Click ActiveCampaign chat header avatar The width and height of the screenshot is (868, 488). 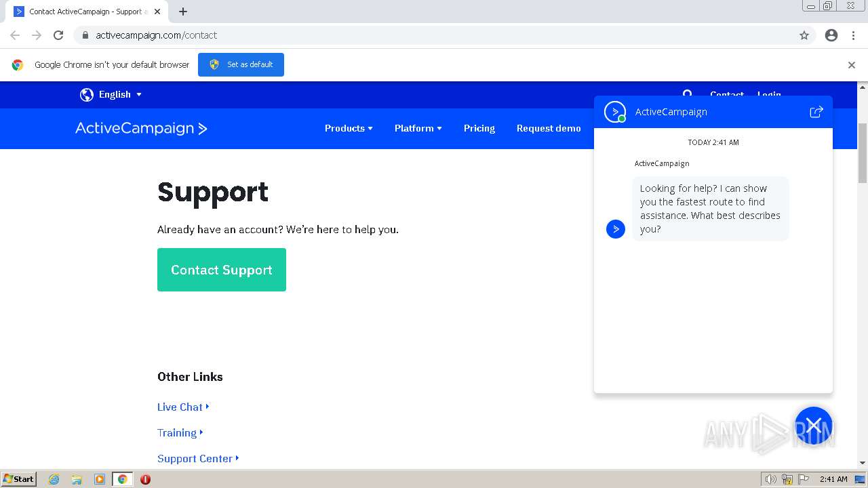615,112
